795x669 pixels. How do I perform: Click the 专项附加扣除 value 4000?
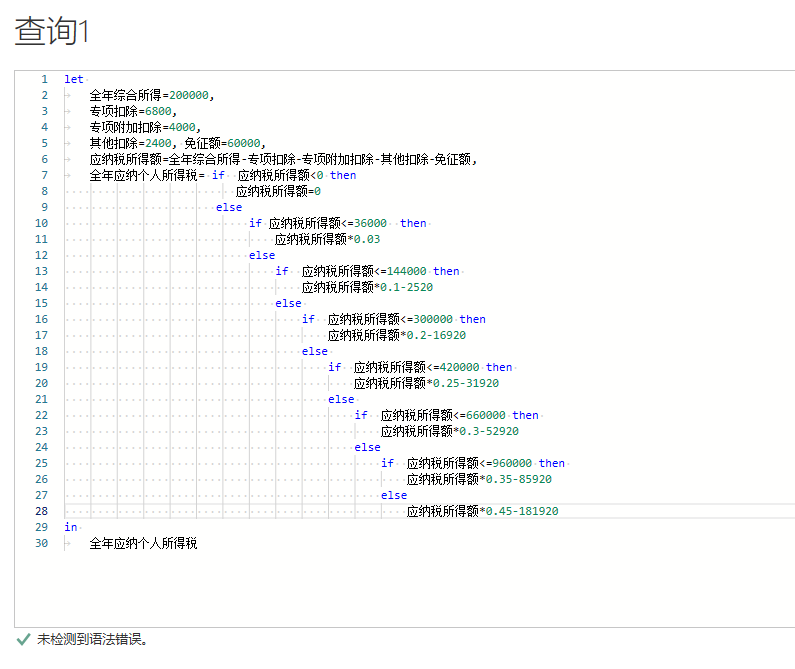click(182, 127)
